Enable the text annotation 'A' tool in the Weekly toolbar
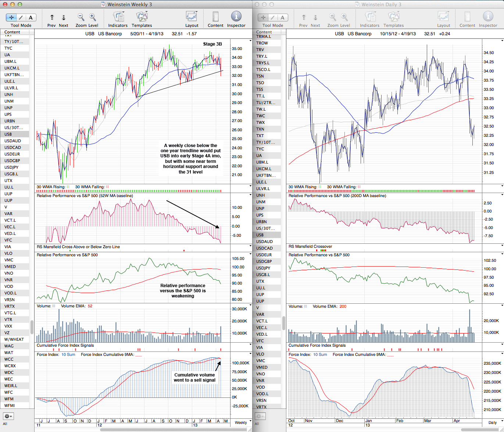Viewport: 504px width, 432px height. (31, 17)
